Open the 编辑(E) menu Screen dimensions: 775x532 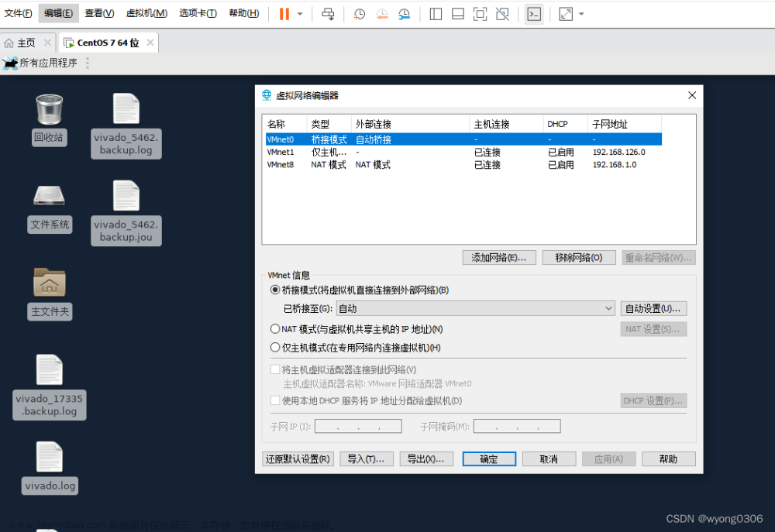[58, 13]
